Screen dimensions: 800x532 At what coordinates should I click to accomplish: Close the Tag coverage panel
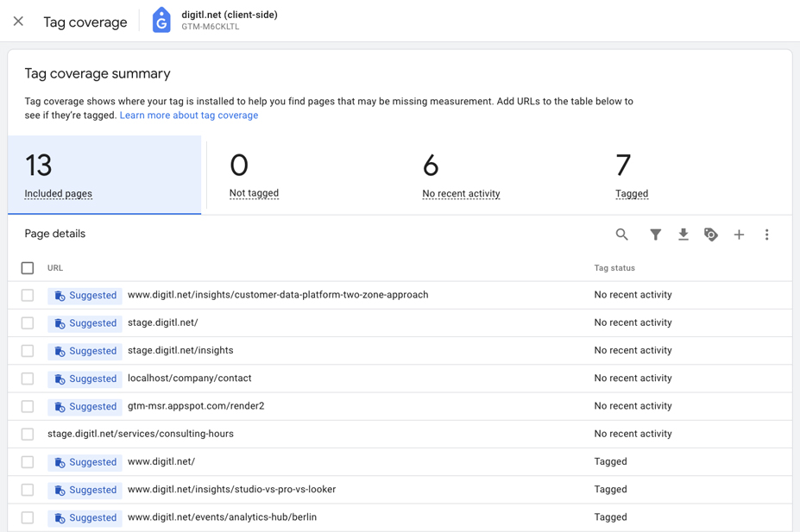pyautogui.click(x=18, y=22)
